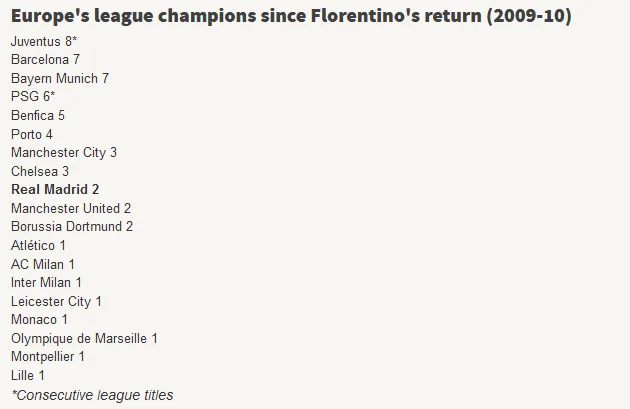Image resolution: width=630 pixels, height=409 pixels.
Task: Click the Barcelona 7 line
Action: 45,59
